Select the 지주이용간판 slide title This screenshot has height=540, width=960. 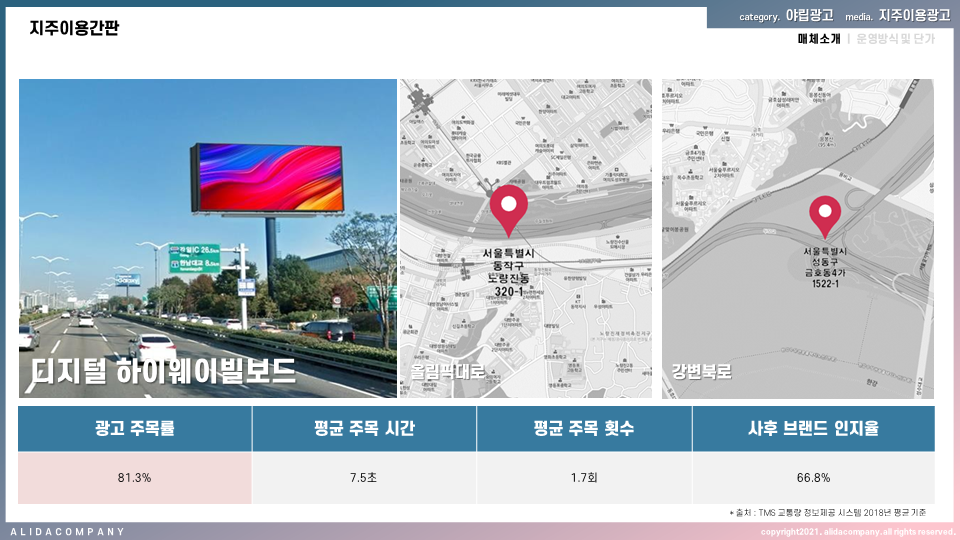pos(74,28)
